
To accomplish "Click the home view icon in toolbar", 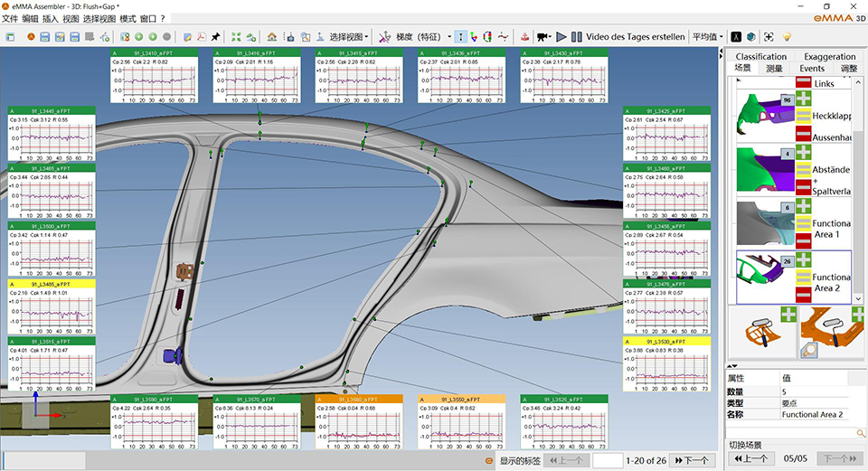I will click(271, 37).
